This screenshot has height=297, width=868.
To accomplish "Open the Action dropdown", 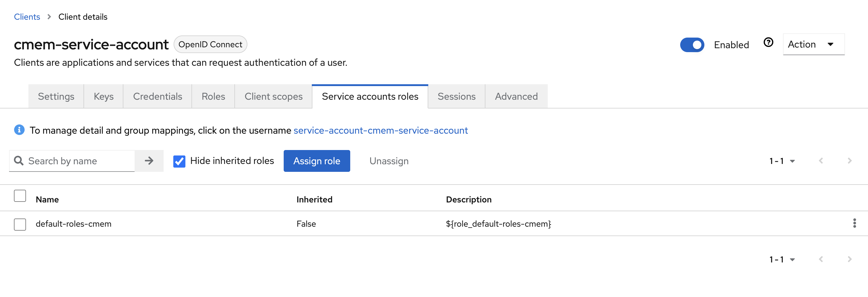I will 814,44.
